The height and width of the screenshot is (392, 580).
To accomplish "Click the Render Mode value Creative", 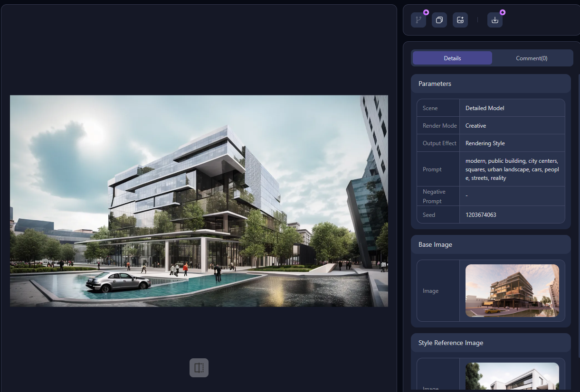I will click(475, 126).
